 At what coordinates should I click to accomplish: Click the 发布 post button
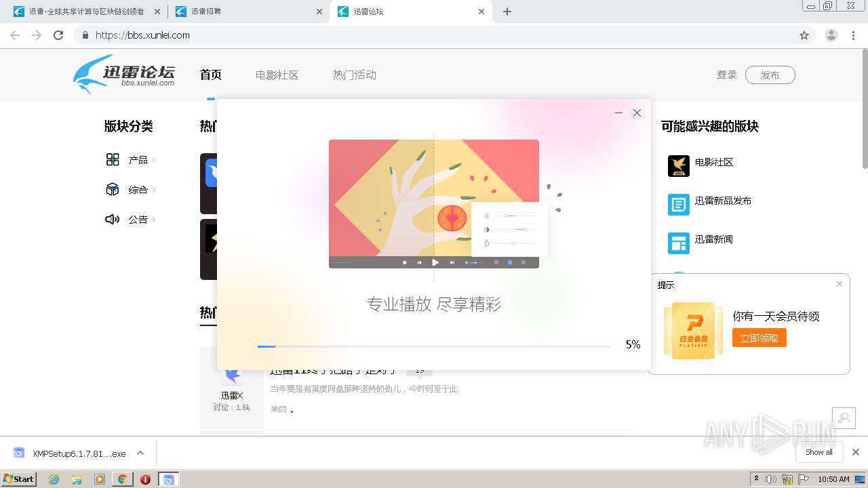(770, 75)
